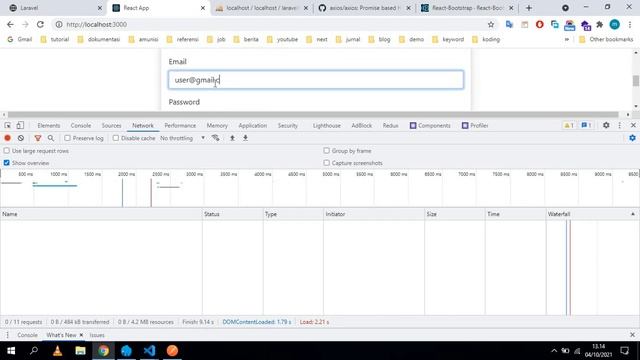Sort requests by the Size column
This screenshot has height=360, width=640.
455,214
